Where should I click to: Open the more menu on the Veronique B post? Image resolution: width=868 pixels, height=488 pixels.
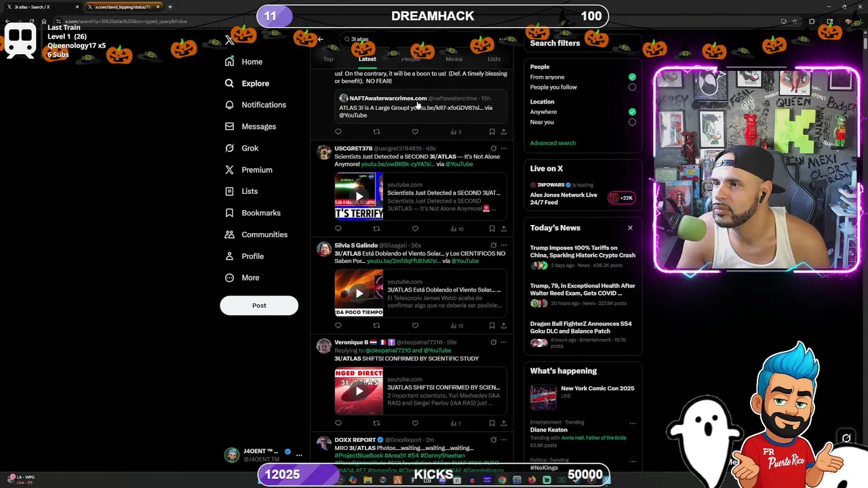pos(503,342)
